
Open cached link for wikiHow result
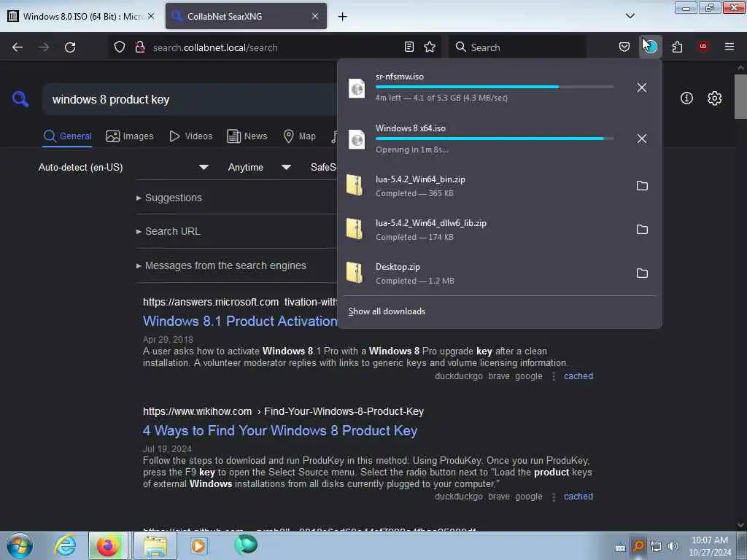pos(578,496)
